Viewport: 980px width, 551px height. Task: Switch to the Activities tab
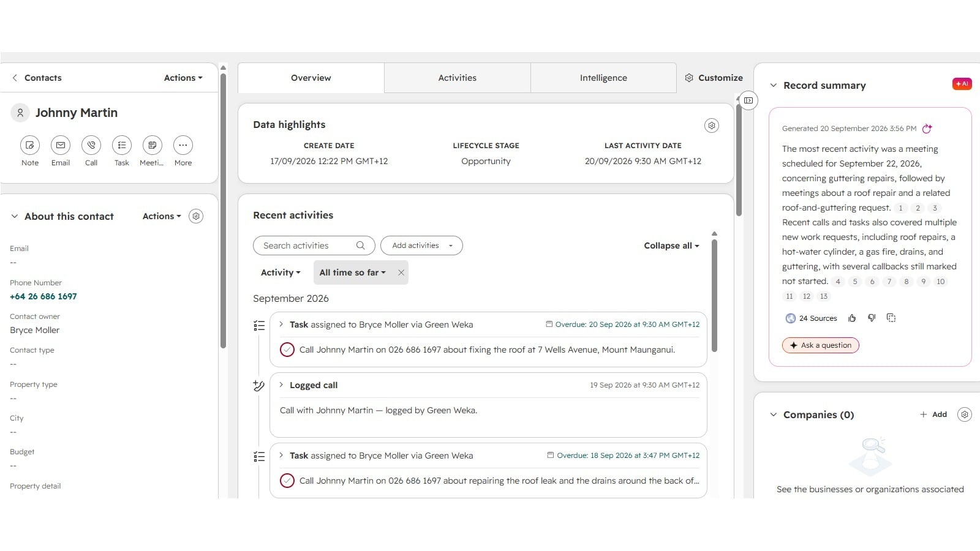(x=458, y=78)
